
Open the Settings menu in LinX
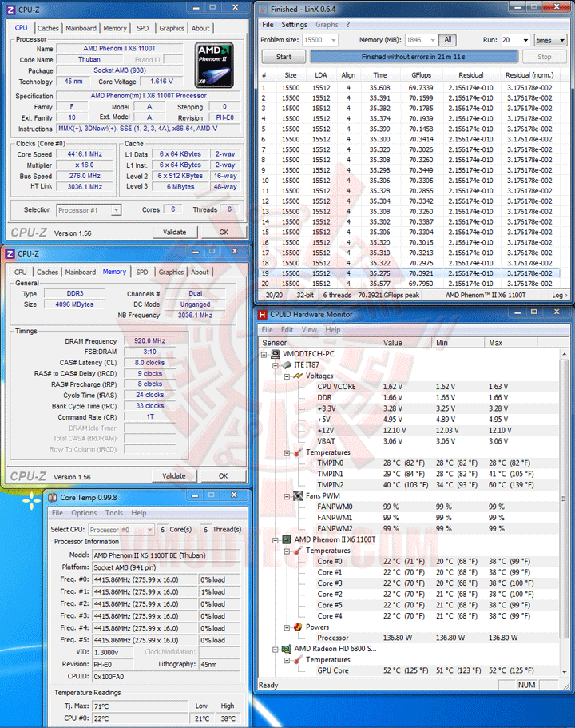pyautogui.click(x=294, y=25)
